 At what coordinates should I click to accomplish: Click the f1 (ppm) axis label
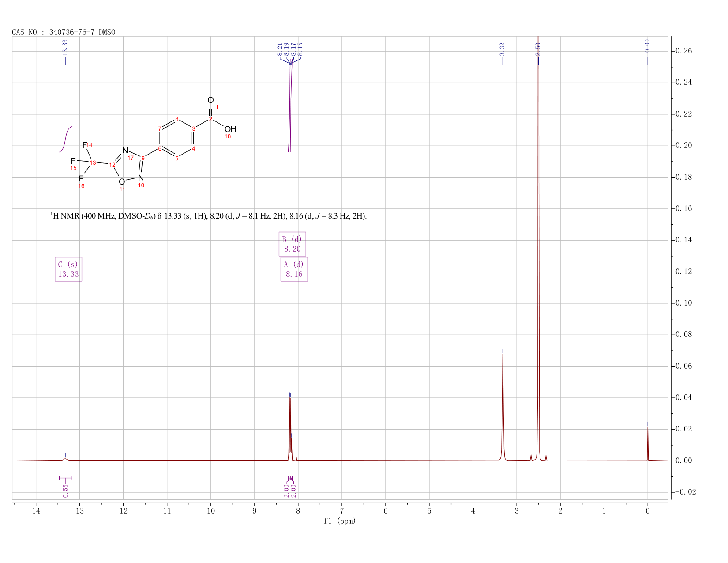[x=340, y=521]
